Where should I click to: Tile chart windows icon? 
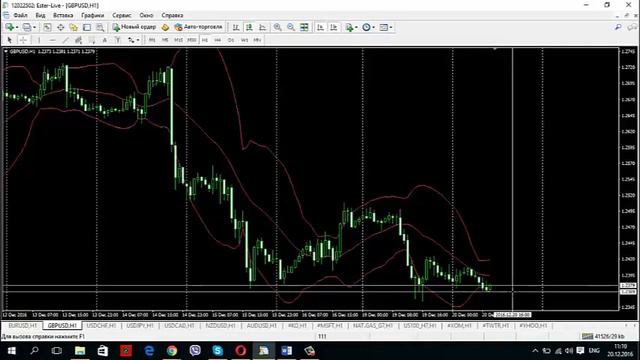click(304, 27)
